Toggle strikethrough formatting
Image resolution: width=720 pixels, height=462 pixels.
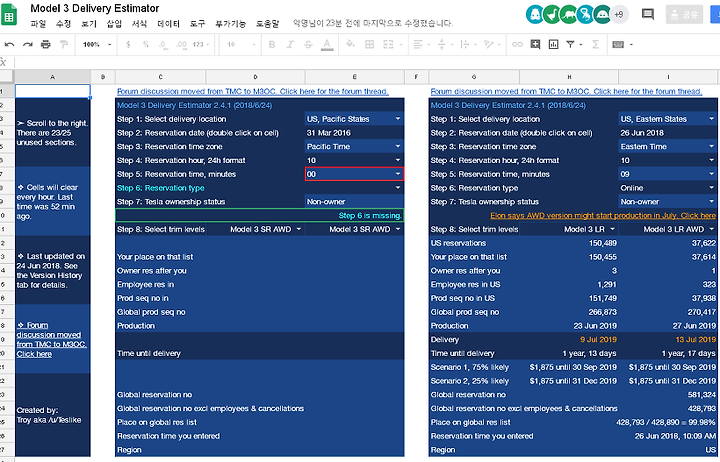pos(308,45)
